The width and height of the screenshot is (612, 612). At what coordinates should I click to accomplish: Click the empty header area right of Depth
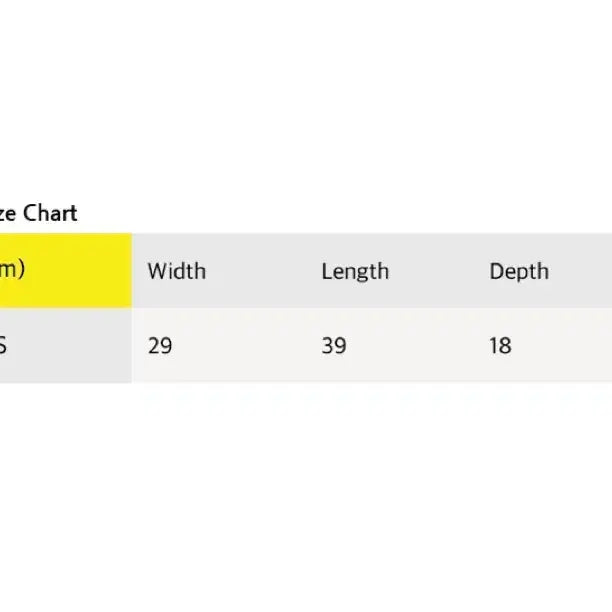pyautogui.click(x=585, y=271)
